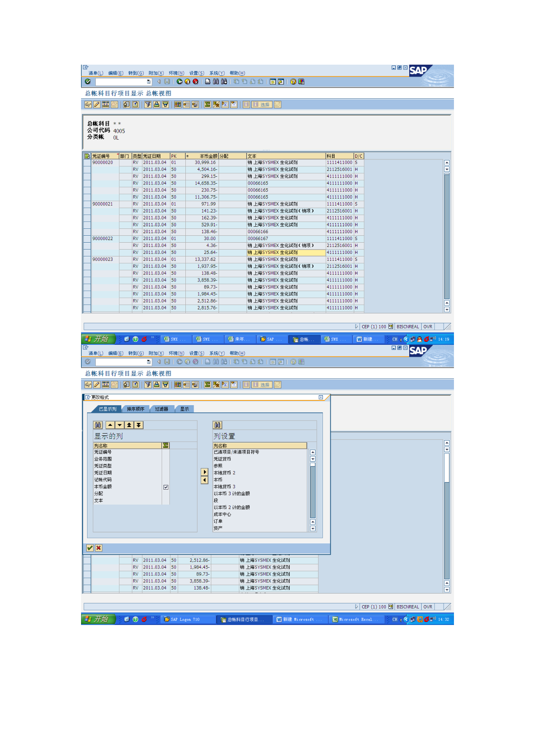Click Find binoculars icon above 显示的列 list
Image resolution: width=535 pixels, height=756 pixels.
click(98, 425)
